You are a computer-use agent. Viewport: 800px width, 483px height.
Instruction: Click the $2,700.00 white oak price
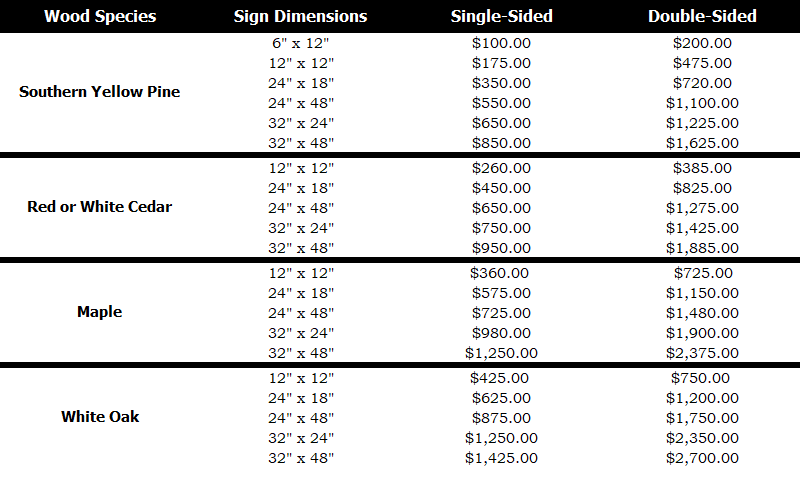tap(702, 458)
